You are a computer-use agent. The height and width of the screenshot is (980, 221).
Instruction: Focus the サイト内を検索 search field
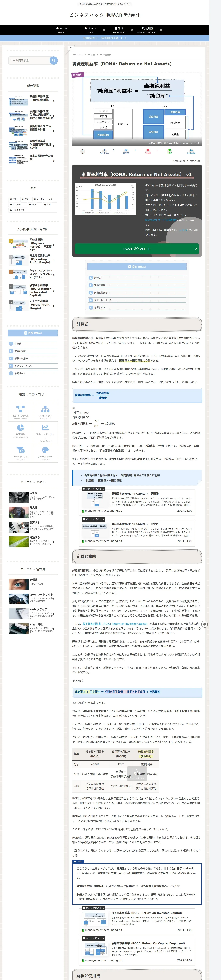[29, 60]
